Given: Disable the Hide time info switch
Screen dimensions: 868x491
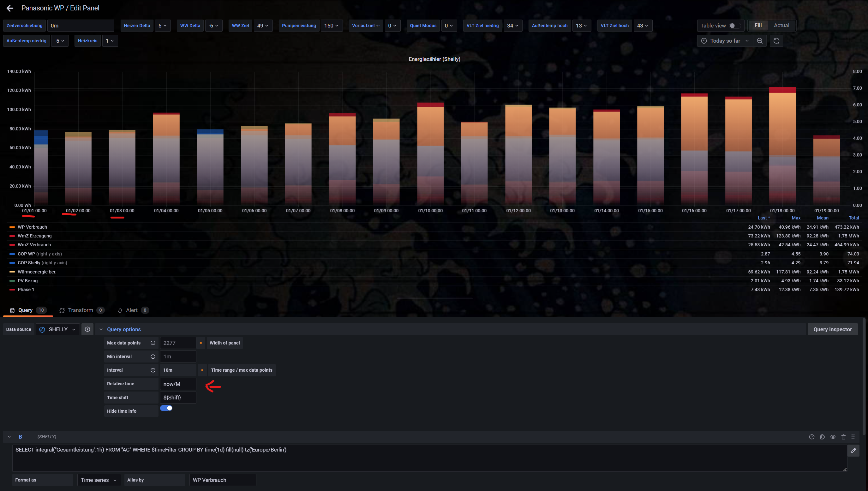Looking at the screenshot, I should (x=166, y=408).
